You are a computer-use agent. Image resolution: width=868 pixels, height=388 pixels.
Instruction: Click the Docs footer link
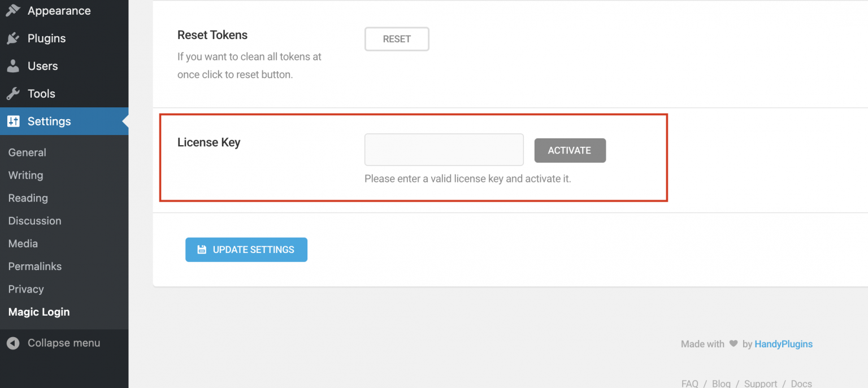pos(801,383)
